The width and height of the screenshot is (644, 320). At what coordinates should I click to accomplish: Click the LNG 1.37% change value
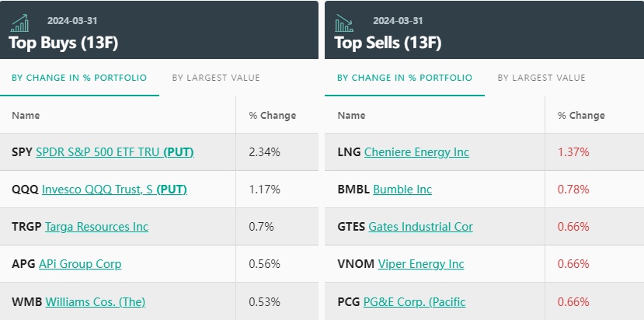573,152
